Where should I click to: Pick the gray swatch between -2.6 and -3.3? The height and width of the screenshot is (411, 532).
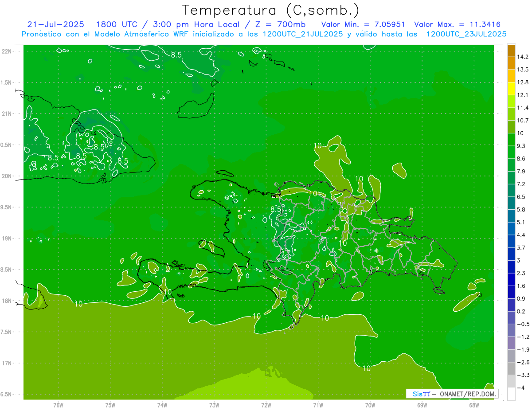[x=511, y=368]
